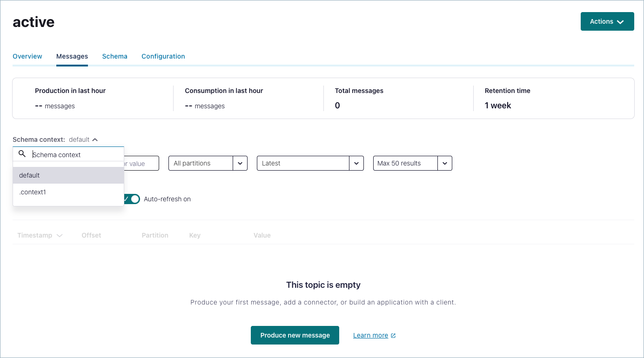
Task: Open the Learn more link
Action: [x=370, y=335]
